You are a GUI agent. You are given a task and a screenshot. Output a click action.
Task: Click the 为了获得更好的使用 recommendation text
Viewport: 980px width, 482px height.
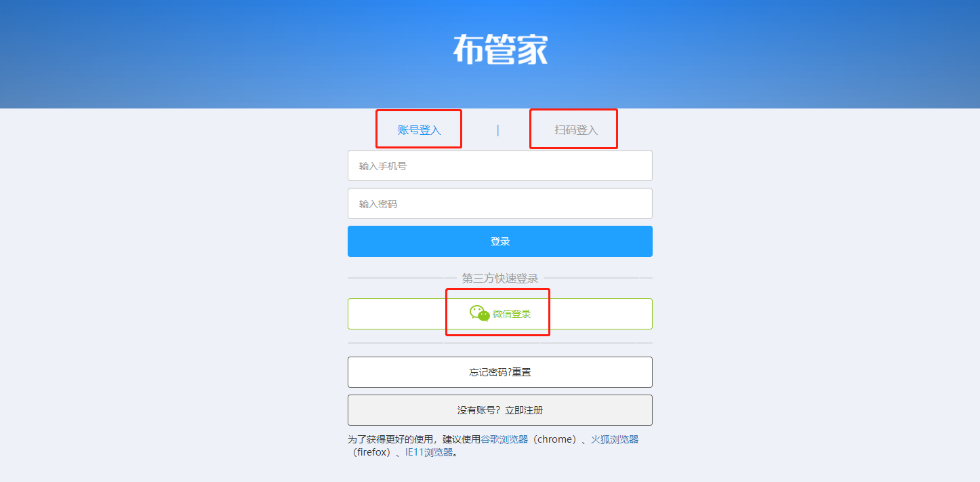391,439
